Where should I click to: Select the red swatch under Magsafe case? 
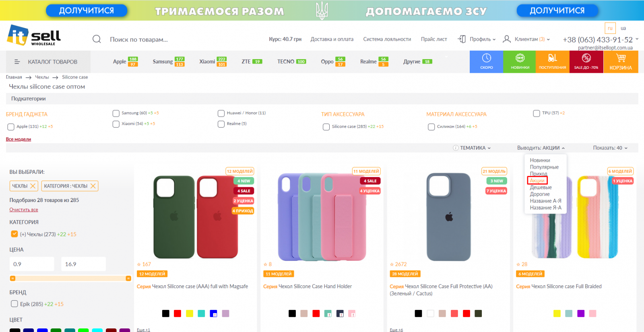coord(178,313)
